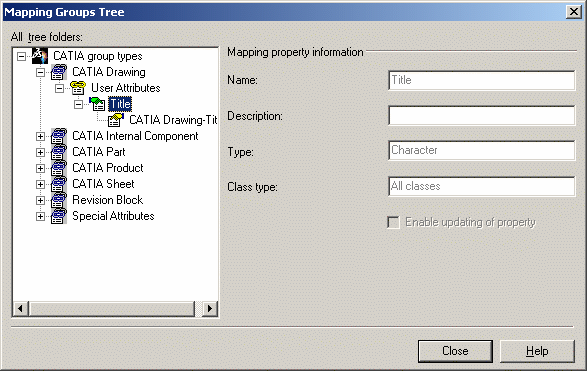
Task: Click the Close button
Action: point(455,351)
